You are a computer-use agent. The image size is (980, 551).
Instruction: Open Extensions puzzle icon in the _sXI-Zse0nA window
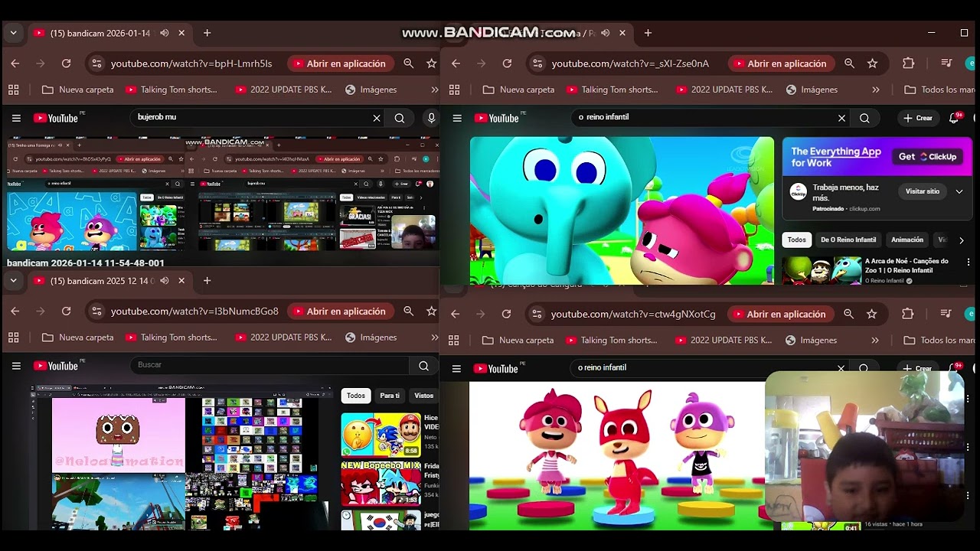tap(909, 64)
